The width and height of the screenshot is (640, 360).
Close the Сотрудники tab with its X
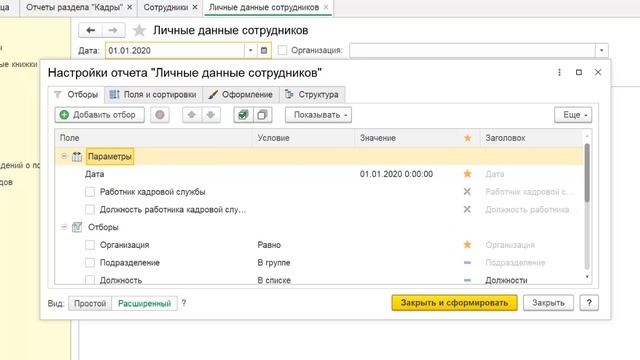(195, 7)
